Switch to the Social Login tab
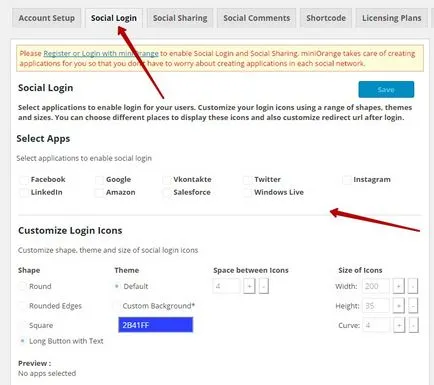434x385 pixels. tap(114, 18)
